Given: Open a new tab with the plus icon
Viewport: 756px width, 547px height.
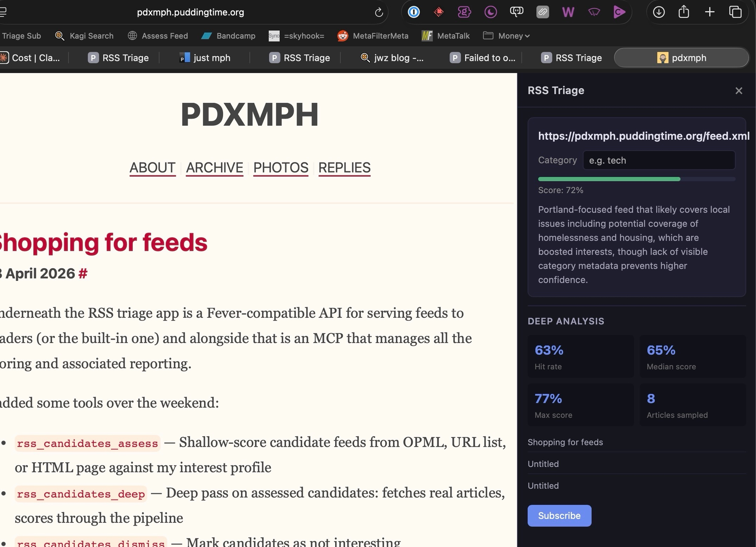Looking at the screenshot, I should (x=709, y=12).
